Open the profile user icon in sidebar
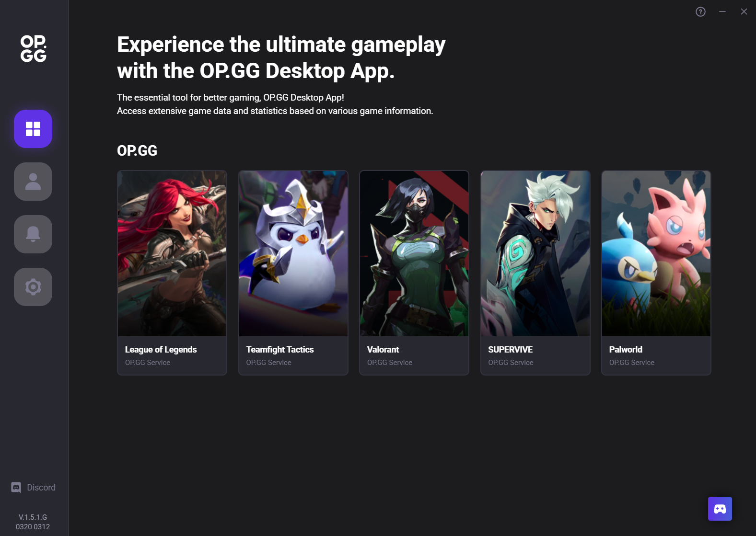This screenshot has width=756, height=536. [x=33, y=182]
